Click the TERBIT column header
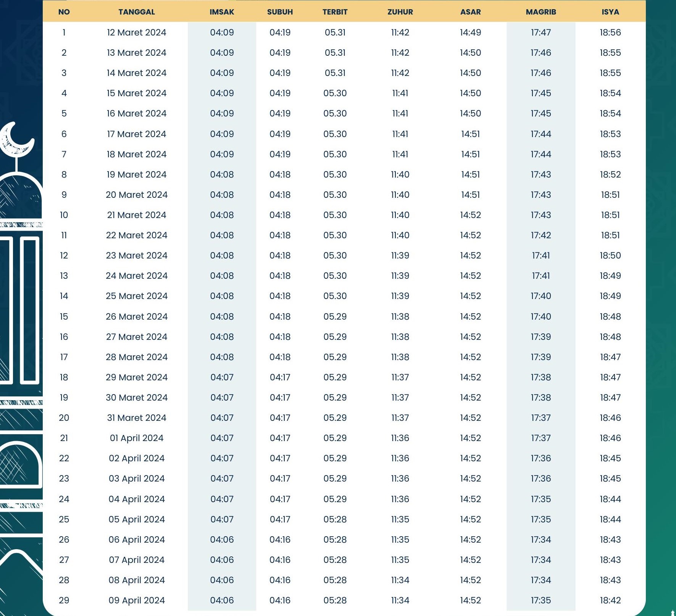Screen dimensions: 676x616 335,12
